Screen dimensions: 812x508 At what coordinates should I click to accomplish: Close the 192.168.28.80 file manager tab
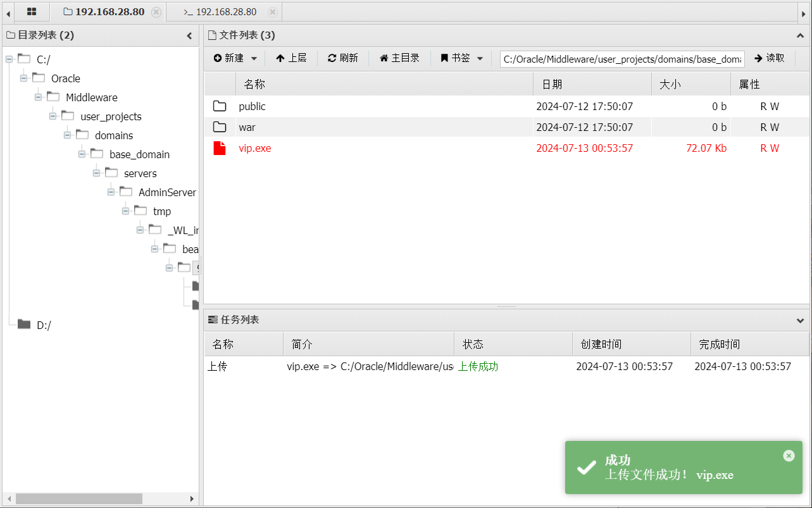(156, 12)
